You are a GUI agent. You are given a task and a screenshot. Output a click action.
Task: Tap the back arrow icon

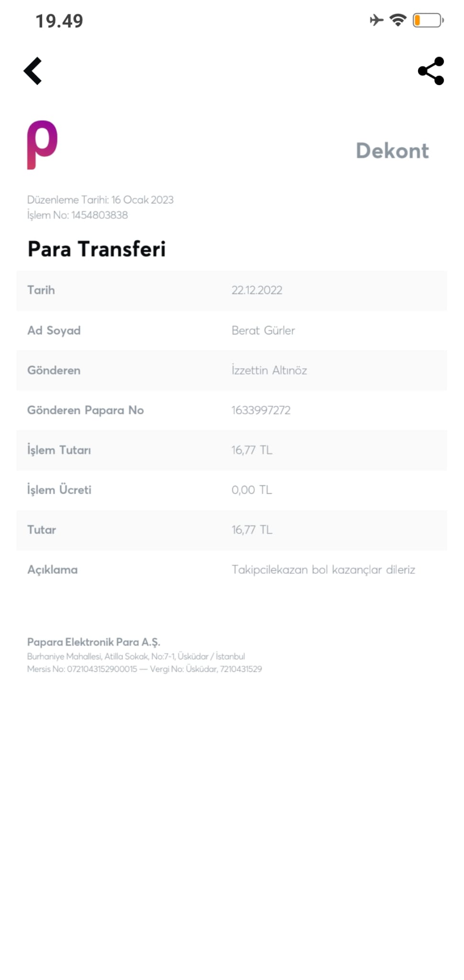33,71
